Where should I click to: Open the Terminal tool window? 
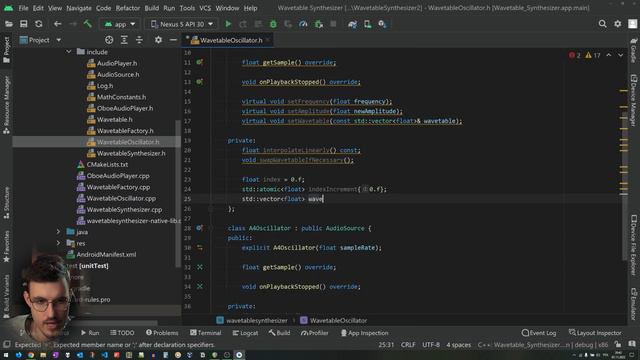click(x=206, y=333)
